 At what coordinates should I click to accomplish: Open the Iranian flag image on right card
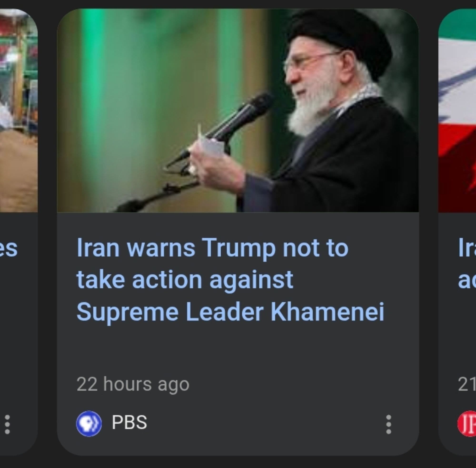457,110
